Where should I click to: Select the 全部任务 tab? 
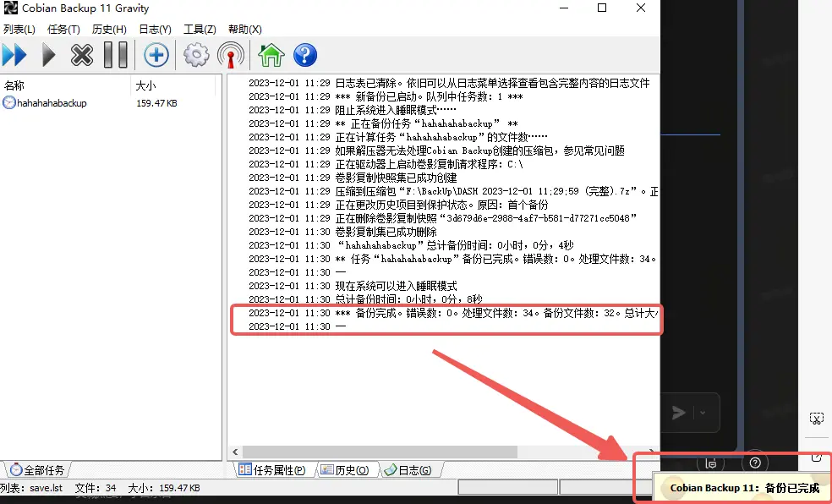coord(37,470)
